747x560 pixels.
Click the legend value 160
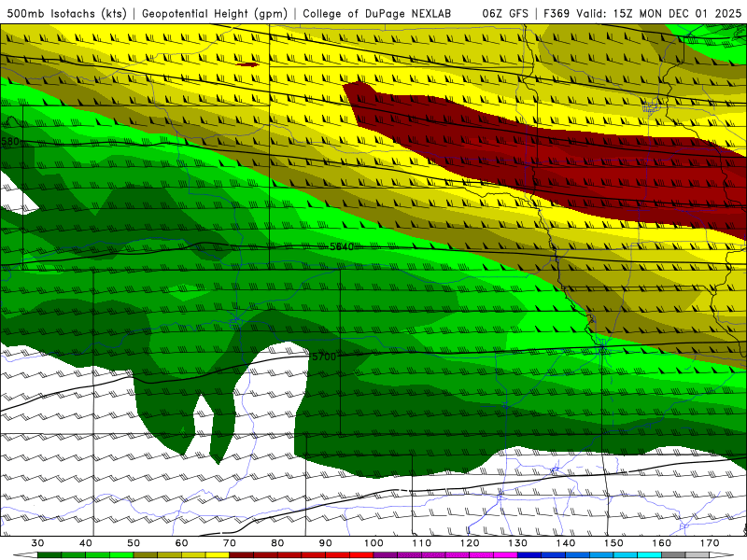point(662,543)
